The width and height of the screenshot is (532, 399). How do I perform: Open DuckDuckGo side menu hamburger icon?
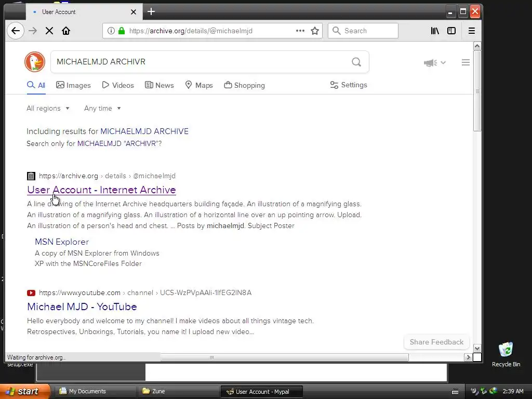[465, 62]
